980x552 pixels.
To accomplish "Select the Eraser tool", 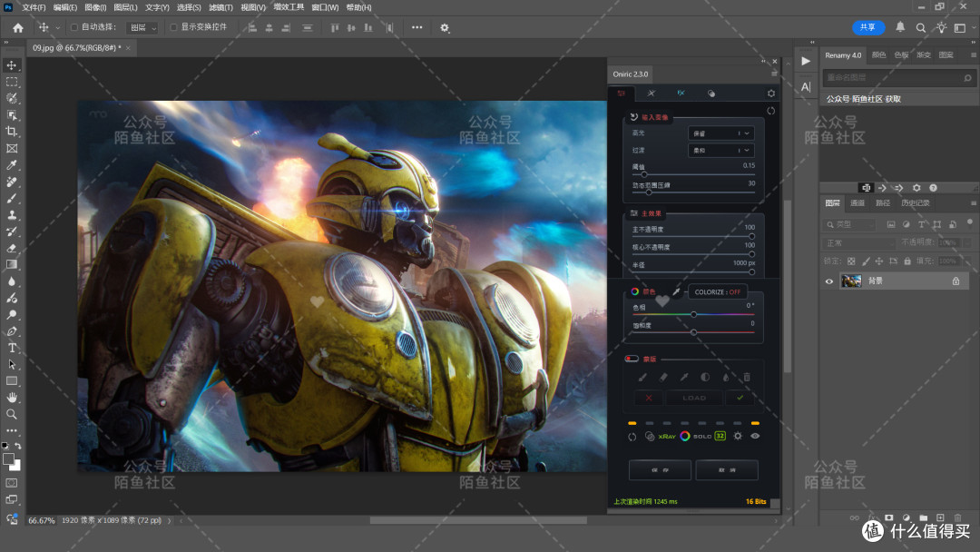I will (11, 248).
